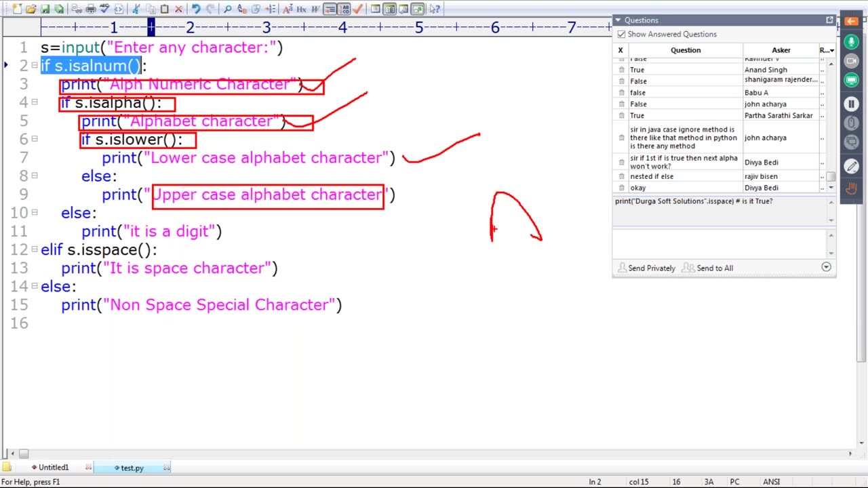Undo the last edit
868x488 pixels.
[x=197, y=9]
